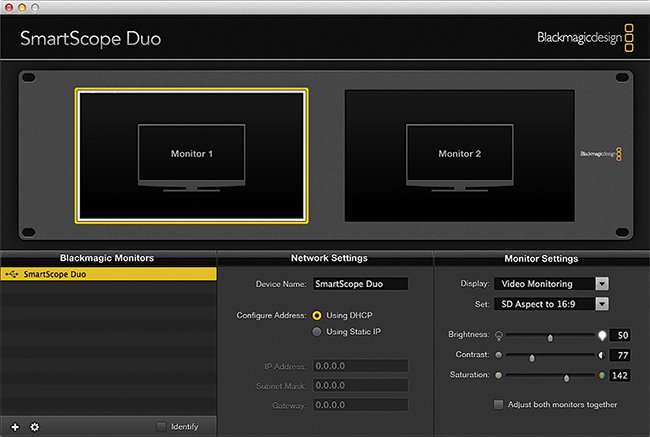This screenshot has width=650, height=437.
Task: Open the Set SD Aspect dropdown
Action: click(x=551, y=304)
